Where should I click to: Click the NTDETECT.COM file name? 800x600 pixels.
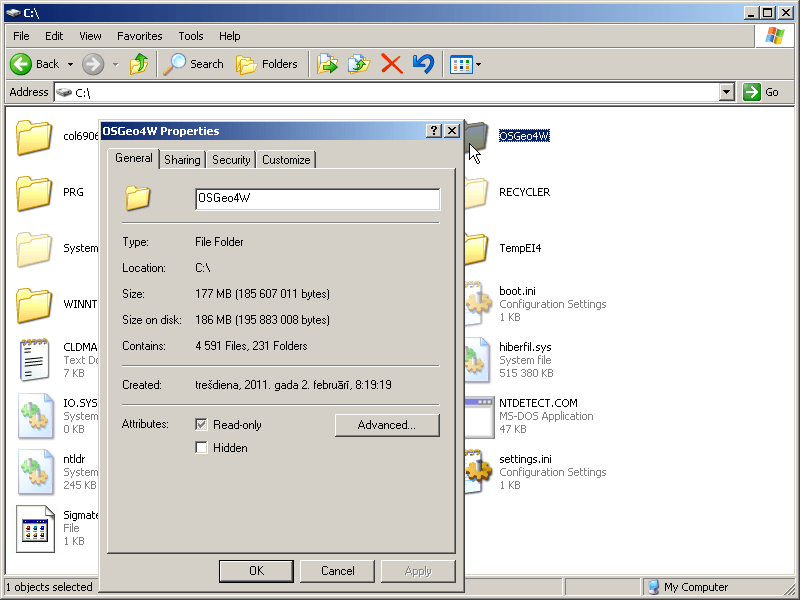coord(538,403)
